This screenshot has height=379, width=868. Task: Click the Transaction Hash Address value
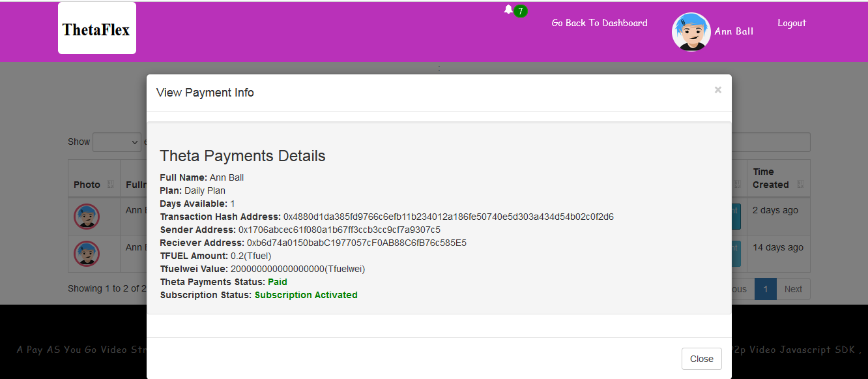coord(448,217)
